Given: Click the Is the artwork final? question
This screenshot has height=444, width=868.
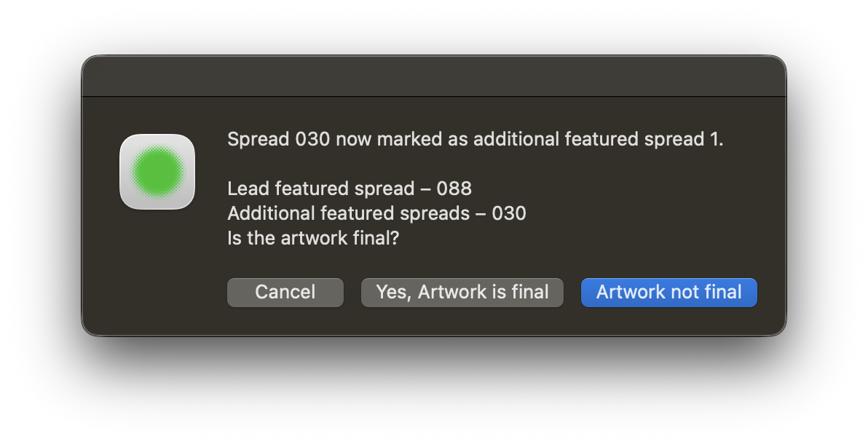Looking at the screenshot, I should [x=313, y=239].
